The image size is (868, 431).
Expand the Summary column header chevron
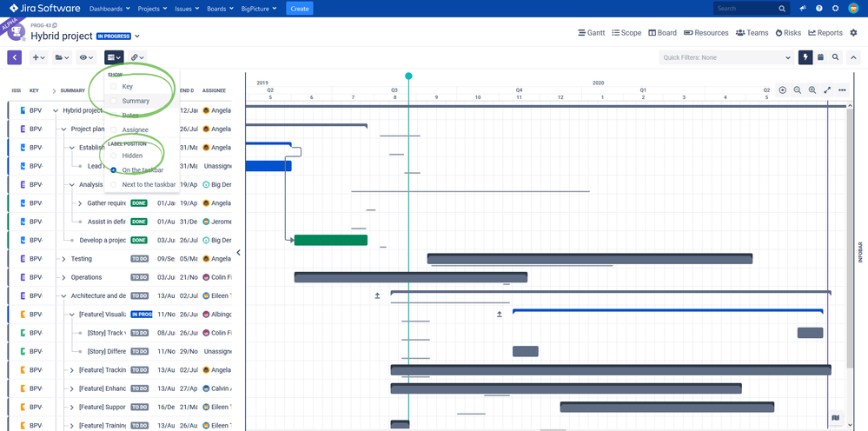54,90
